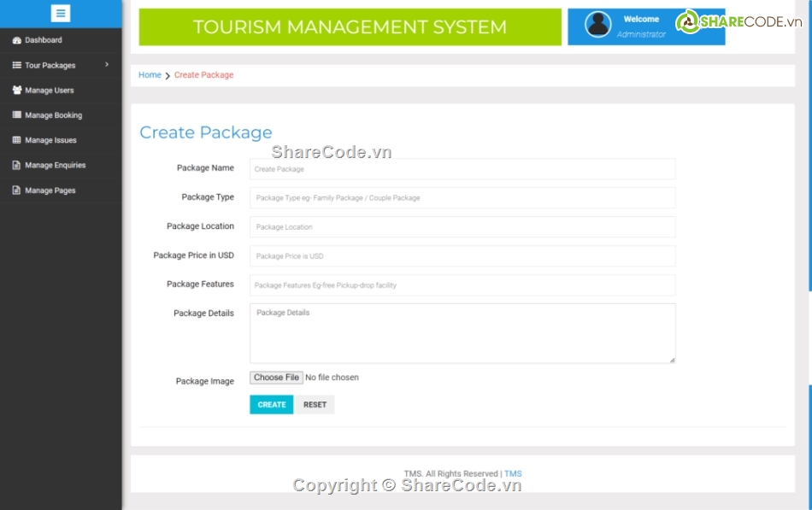812x510 pixels.
Task: Click the 'Package Image' label
Action: point(204,381)
